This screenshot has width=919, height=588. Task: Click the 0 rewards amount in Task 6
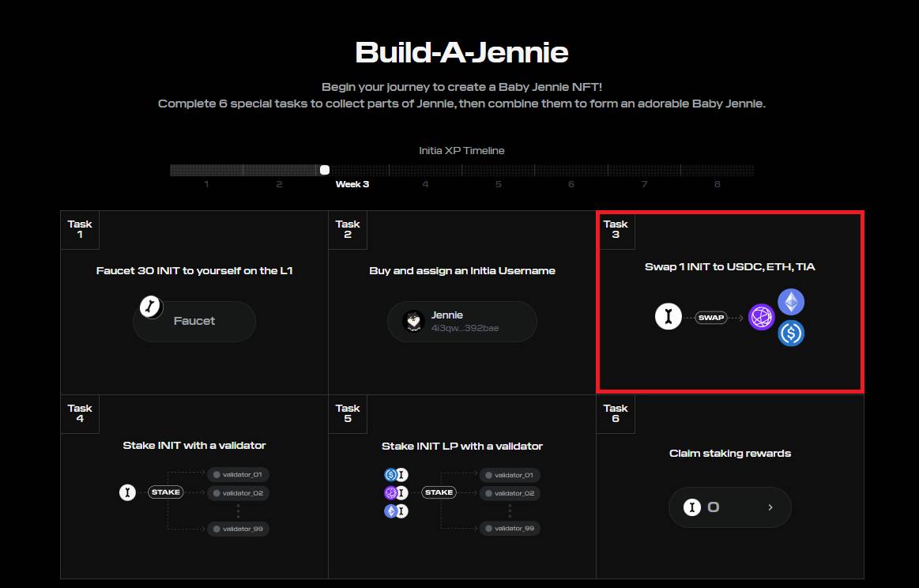(714, 507)
